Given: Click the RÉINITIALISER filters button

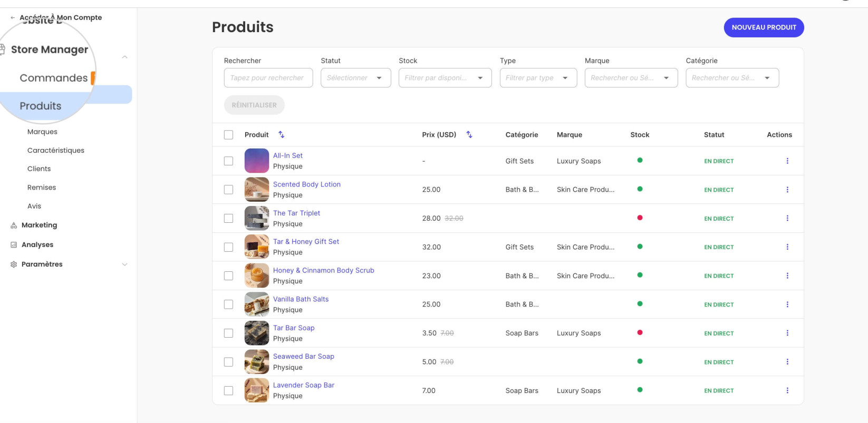Looking at the screenshot, I should [x=254, y=105].
